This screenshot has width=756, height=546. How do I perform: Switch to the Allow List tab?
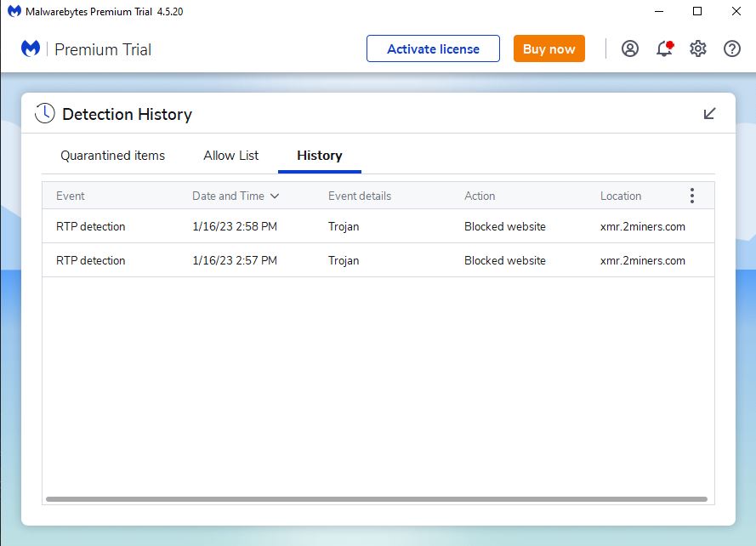click(231, 156)
